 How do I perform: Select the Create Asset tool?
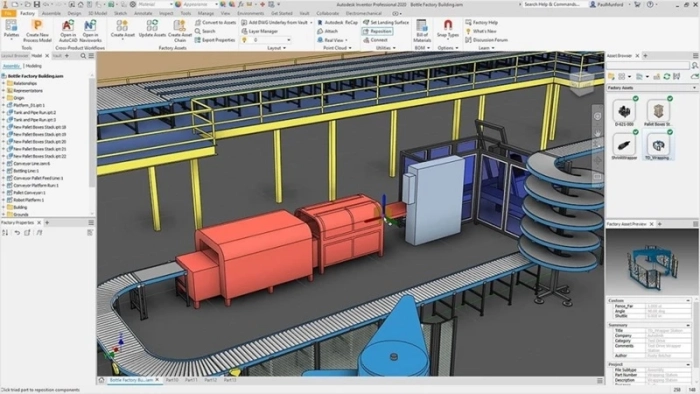click(122, 29)
